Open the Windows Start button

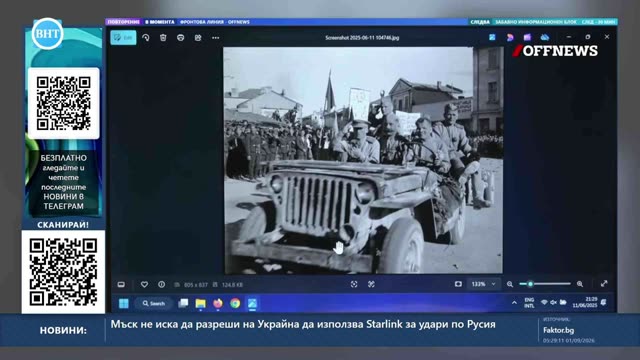(x=124, y=303)
